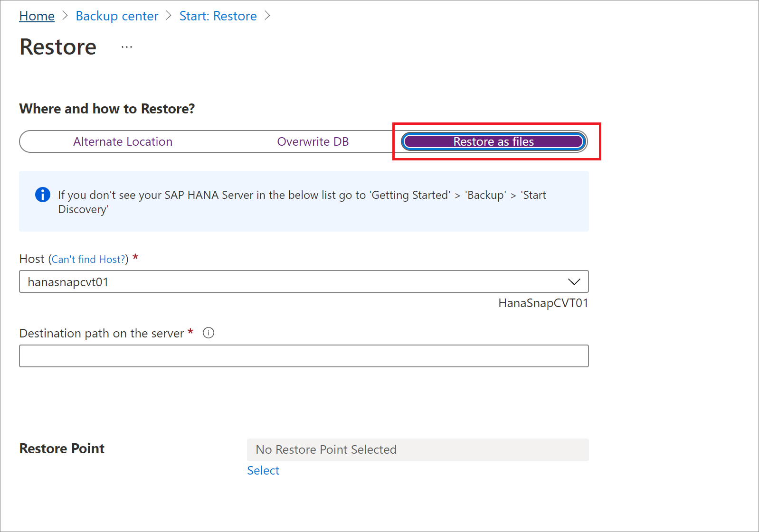The image size is (759, 532).
Task: Select the Overwrite DB option
Action: [313, 141]
